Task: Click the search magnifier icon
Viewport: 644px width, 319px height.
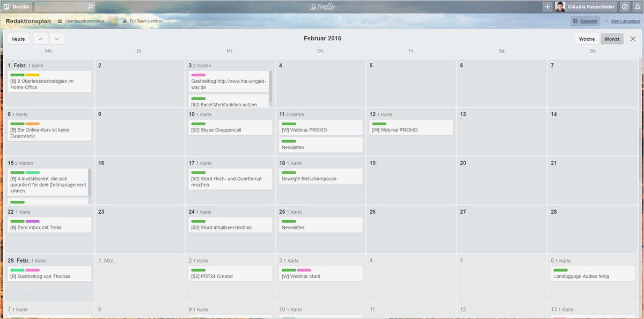Action: click(90, 7)
